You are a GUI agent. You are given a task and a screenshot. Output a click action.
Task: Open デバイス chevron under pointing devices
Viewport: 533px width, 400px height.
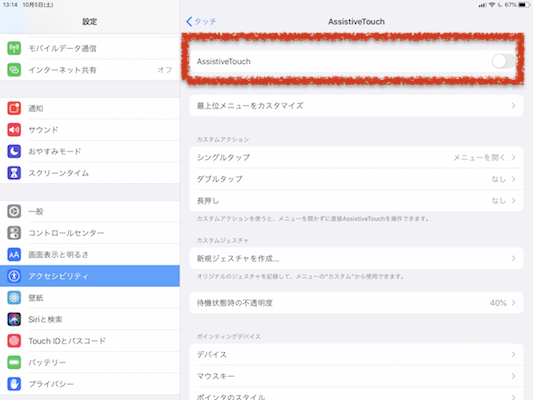tap(513, 354)
